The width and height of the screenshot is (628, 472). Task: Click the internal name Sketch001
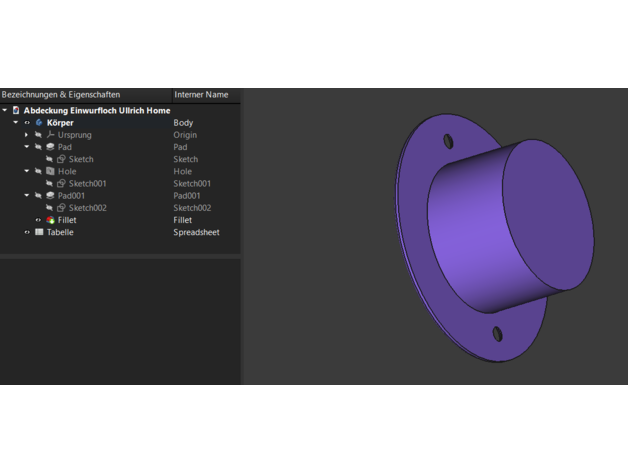click(x=192, y=184)
